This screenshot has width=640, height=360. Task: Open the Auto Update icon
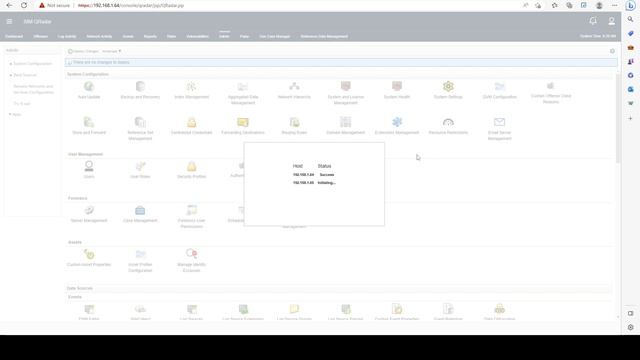89,87
